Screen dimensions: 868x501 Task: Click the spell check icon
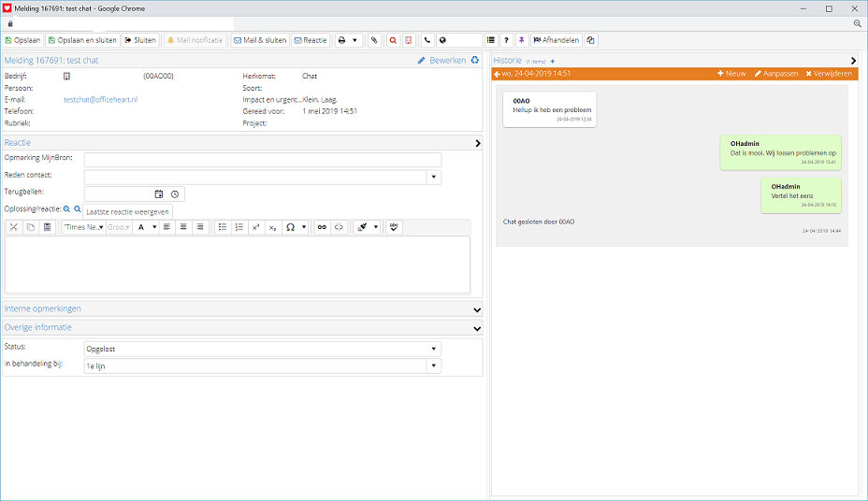pos(394,227)
